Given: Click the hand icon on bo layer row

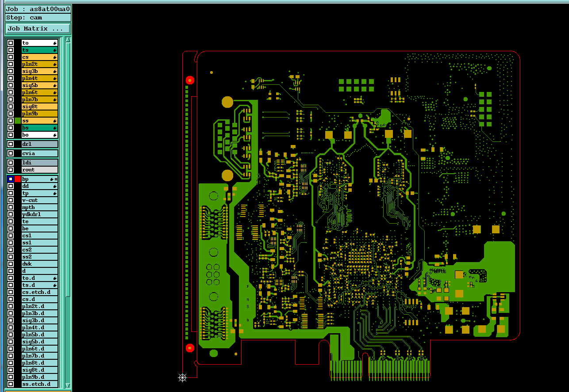Looking at the screenshot, I should click(x=55, y=135).
